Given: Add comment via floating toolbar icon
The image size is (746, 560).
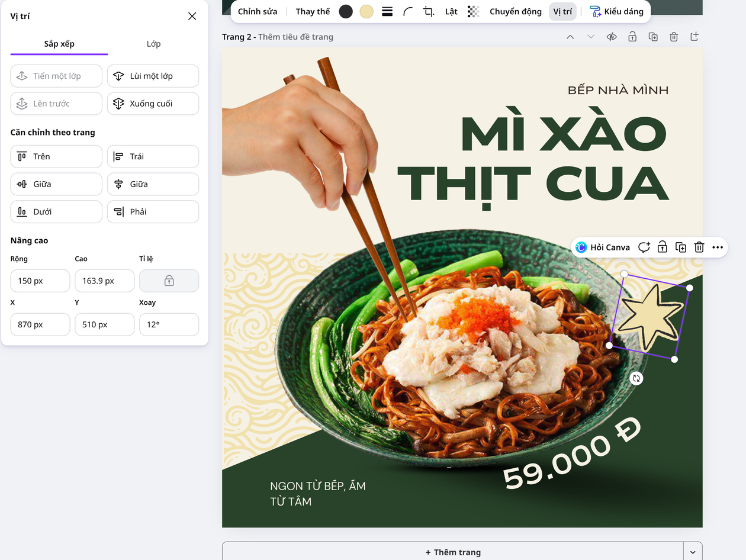Looking at the screenshot, I should point(644,247).
